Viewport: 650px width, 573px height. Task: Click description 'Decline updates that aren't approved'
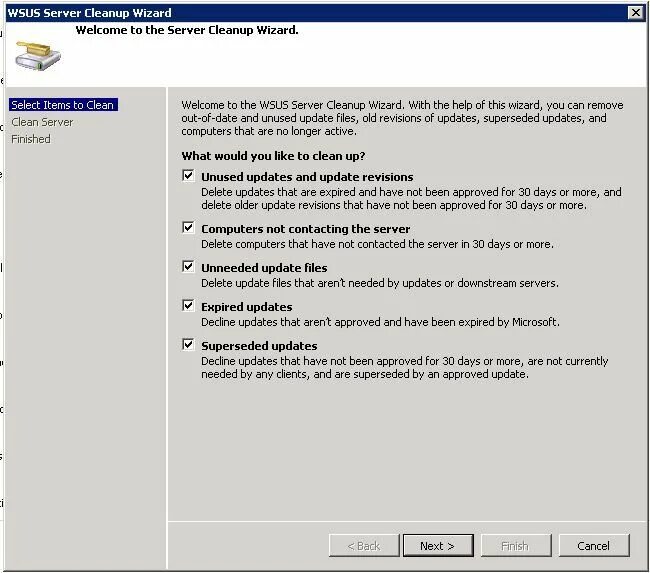380,322
